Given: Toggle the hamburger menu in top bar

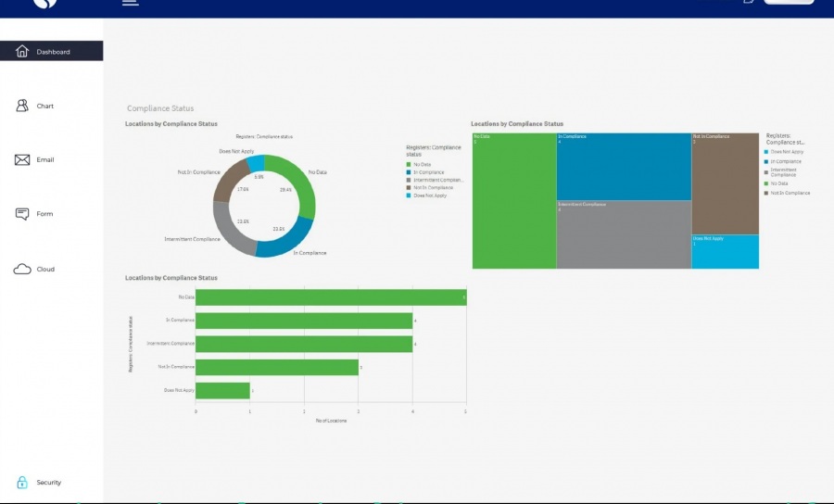Looking at the screenshot, I should [x=130, y=3].
